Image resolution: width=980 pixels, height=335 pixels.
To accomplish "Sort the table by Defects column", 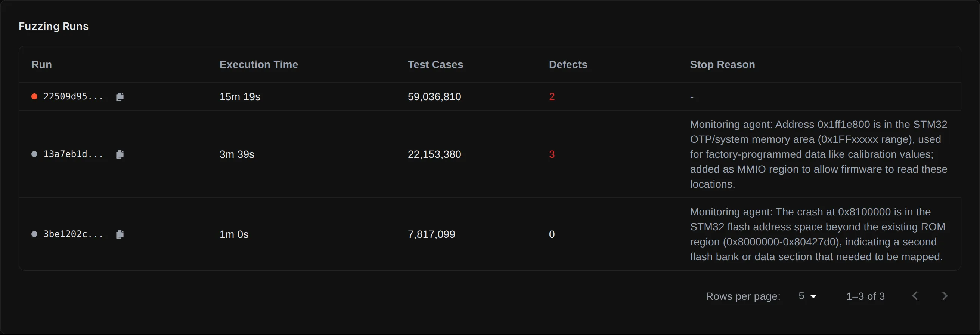I will pyautogui.click(x=568, y=64).
